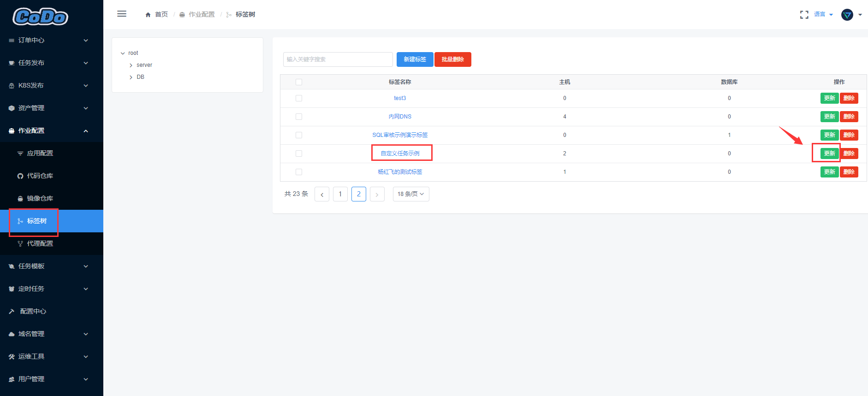Viewport: 868px width, 396px height.
Task: Click the keyword search input field
Action: [x=338, y=59]
